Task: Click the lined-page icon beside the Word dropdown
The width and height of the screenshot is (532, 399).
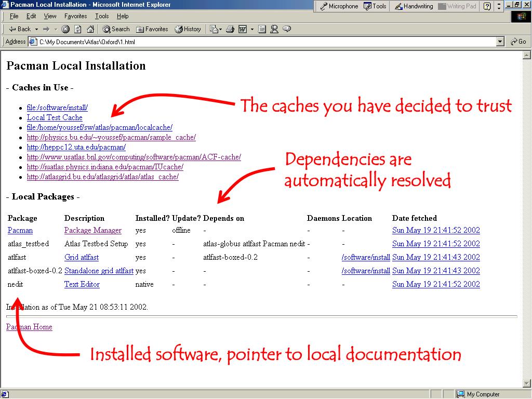Action: pos(262,29)
